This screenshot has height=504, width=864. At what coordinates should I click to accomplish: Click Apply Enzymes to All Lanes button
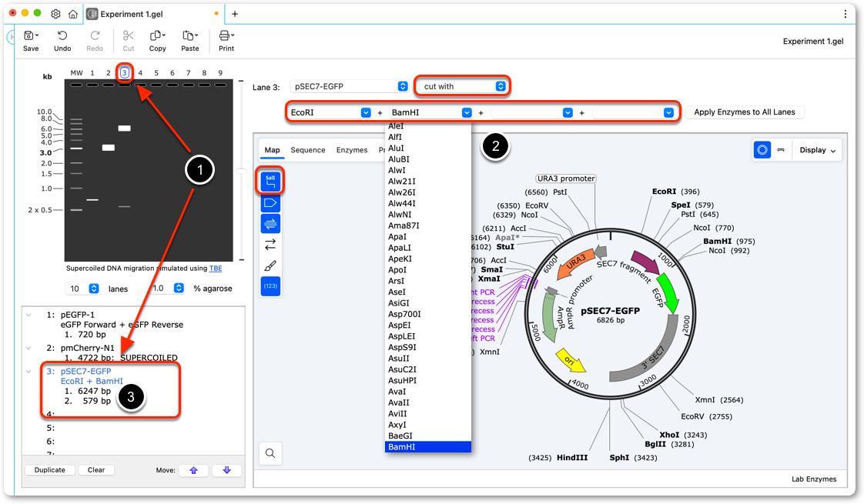745,112
